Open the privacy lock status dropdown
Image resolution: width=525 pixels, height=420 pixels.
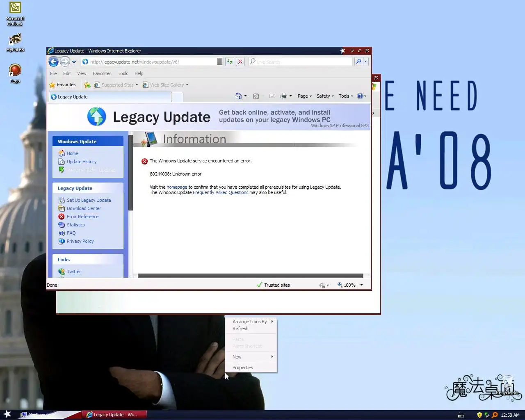click(x=324, y=285)
